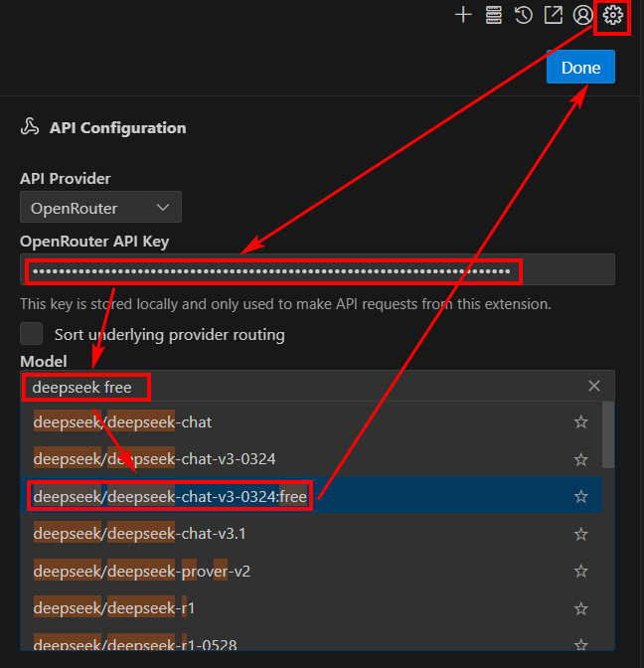Star the deepseek/deepseek-chat model
Image resolution: width=644 pixels, height=668 pixels.
pos(581,422)
